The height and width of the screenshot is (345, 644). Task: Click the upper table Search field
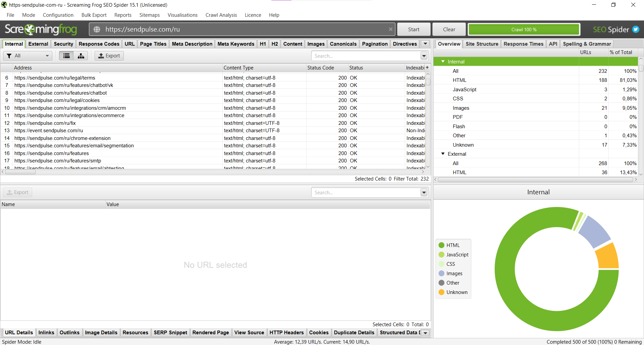366,56
